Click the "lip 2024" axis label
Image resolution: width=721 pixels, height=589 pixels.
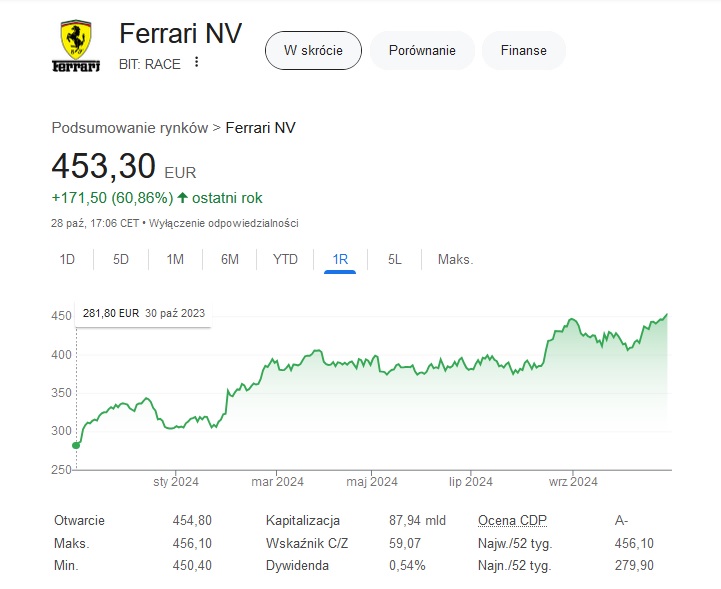[470, 482]
